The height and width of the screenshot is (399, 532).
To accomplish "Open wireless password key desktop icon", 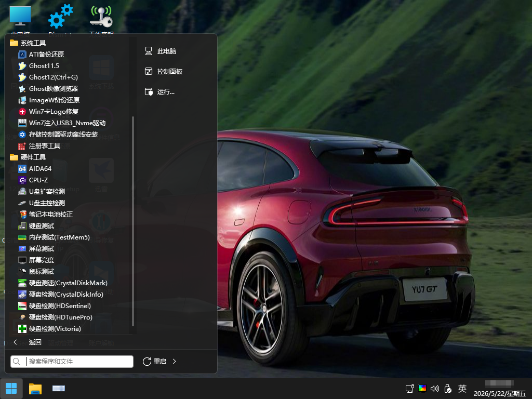I will point(101,16).
